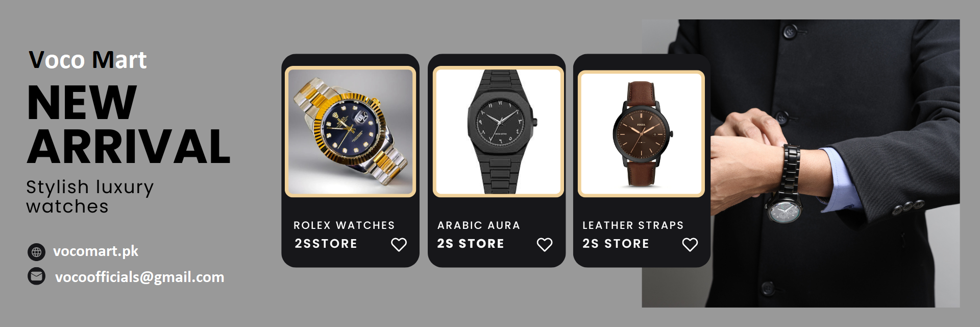This screenshot has height=327, width=980.
Task: Click the heart icon on Rolex Watches card
Action: point(399,245)
